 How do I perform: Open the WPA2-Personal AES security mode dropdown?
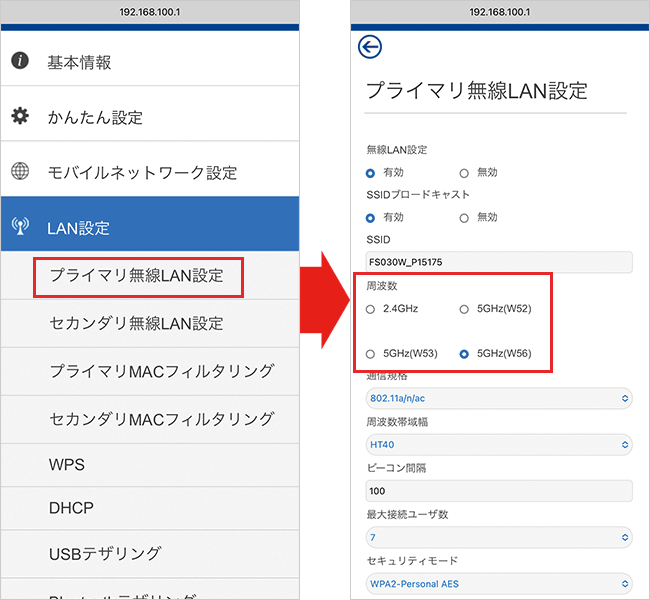point(499,583)
